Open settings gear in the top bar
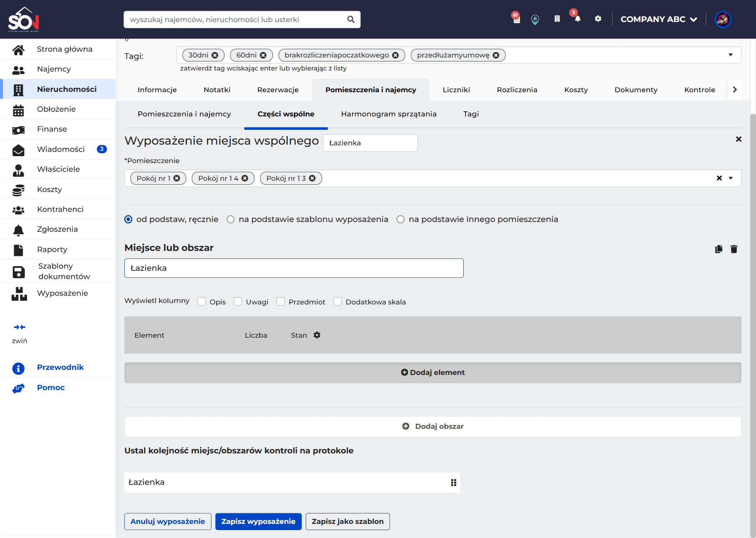Viewport: 756px width, 538px height. 598,19
